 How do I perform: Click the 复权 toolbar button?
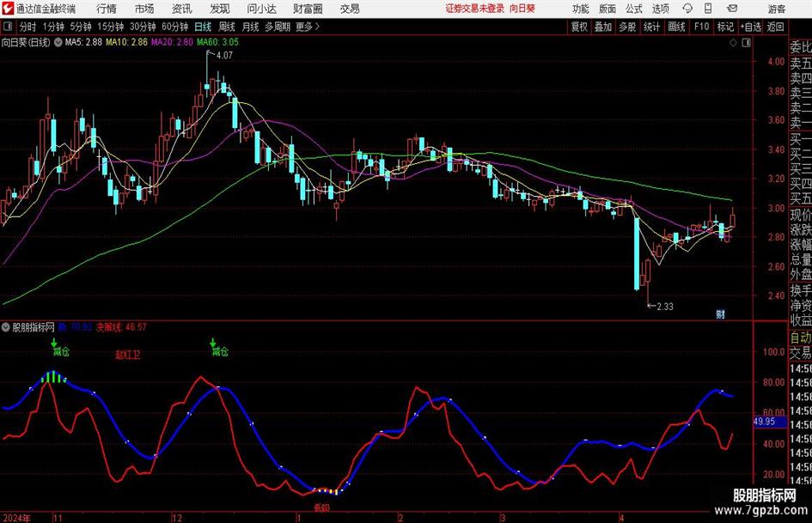click(x=579, y=27)
